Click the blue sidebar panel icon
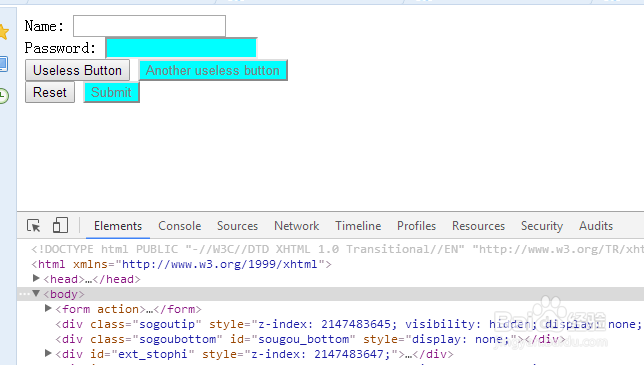 tap(4, 64)
